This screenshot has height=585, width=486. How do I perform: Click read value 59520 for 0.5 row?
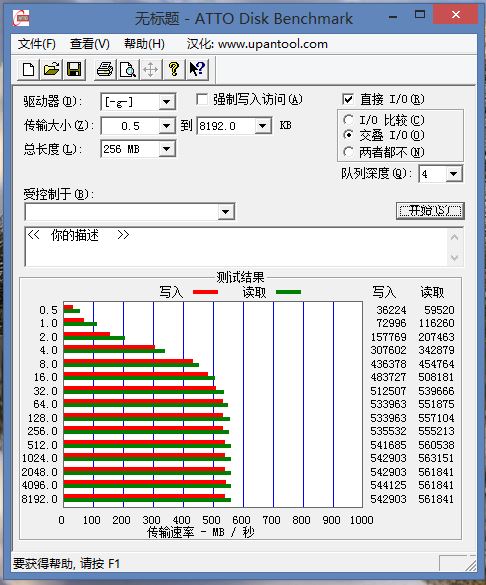439,310
